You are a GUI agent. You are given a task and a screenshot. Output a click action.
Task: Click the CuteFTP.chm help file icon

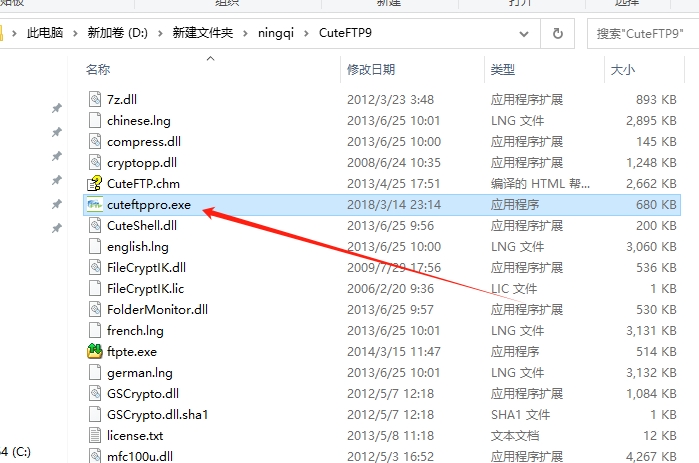(95, 184)
